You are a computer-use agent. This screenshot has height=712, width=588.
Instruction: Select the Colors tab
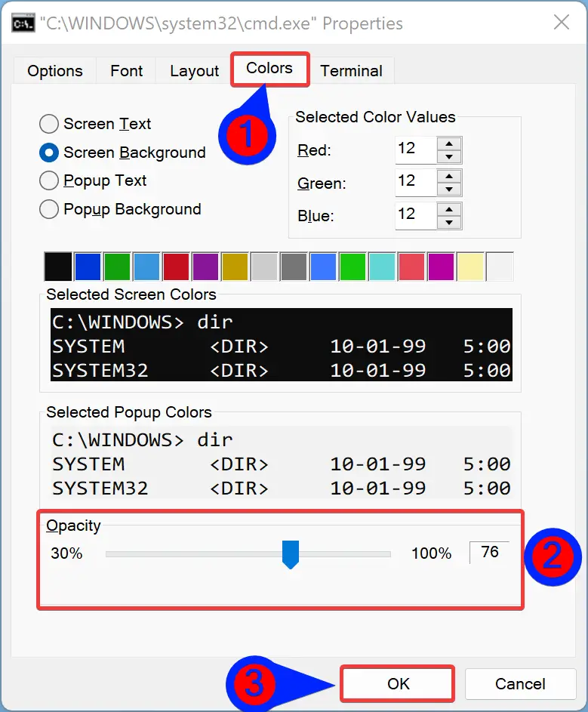click(269, 69)
